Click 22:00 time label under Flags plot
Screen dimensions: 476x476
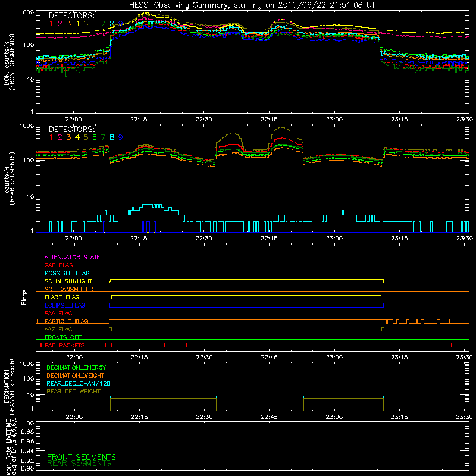pos(74,358)
